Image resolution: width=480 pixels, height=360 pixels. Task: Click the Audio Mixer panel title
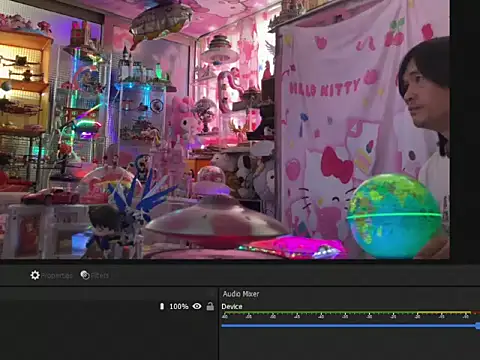[x=241, y=294]
